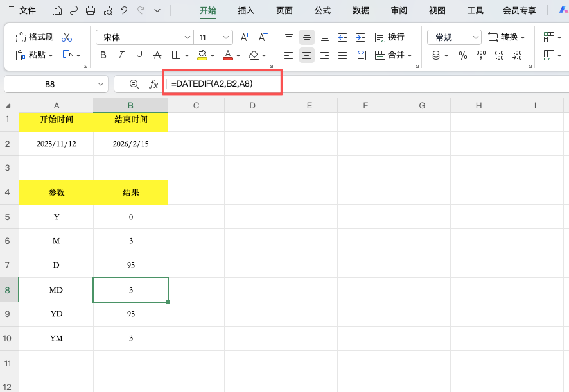The image size is (569, 392).
Task: Switch to the 插入 ribbon tab
Action: click(247, 10)
